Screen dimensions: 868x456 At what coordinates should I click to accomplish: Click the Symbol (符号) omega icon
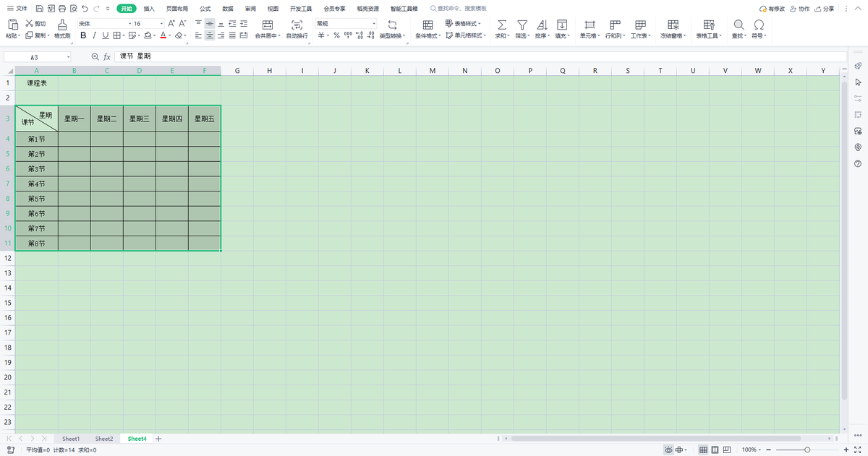click(759, 25)
